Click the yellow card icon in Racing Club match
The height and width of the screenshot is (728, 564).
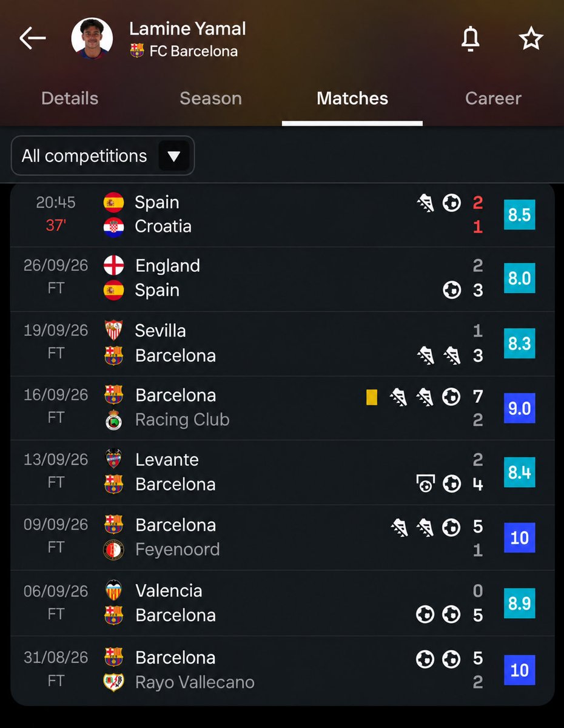click(372, 397)
